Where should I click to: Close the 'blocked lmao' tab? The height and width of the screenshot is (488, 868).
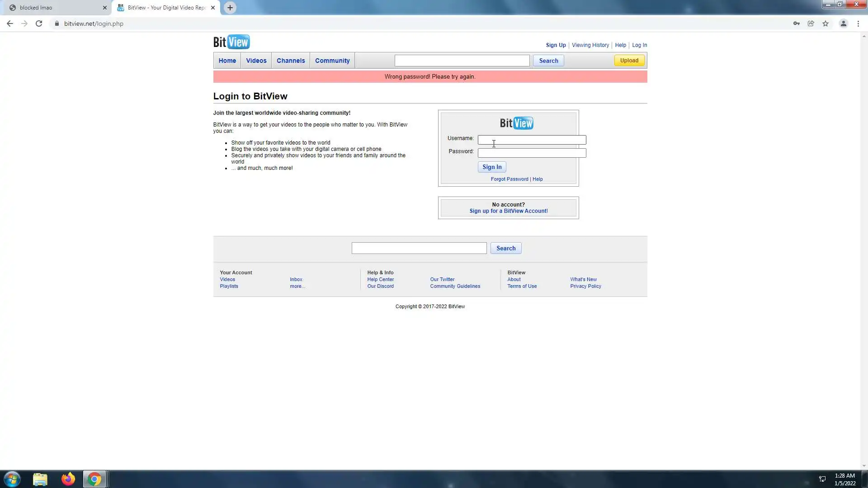(x=104, y=8)
